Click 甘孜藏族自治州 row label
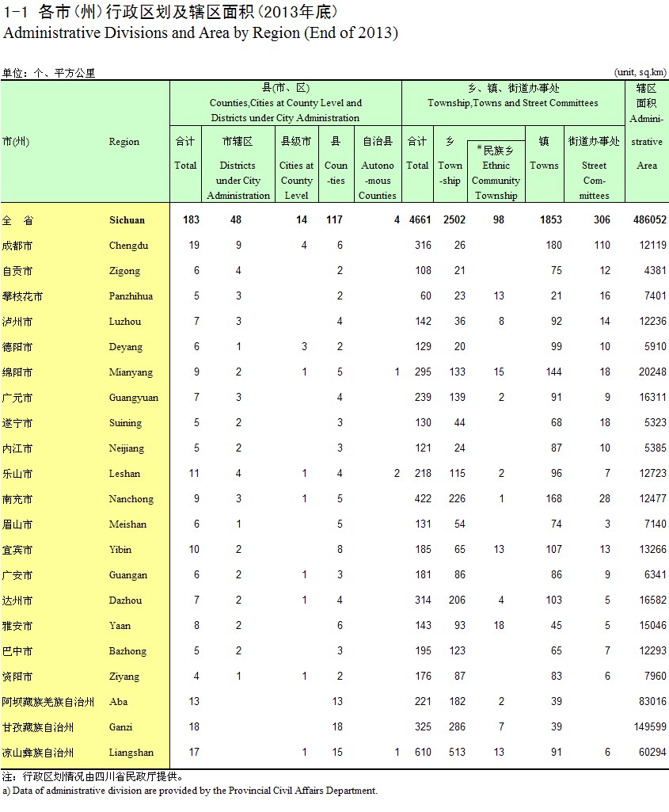669x812 pixels. (38, 727)
